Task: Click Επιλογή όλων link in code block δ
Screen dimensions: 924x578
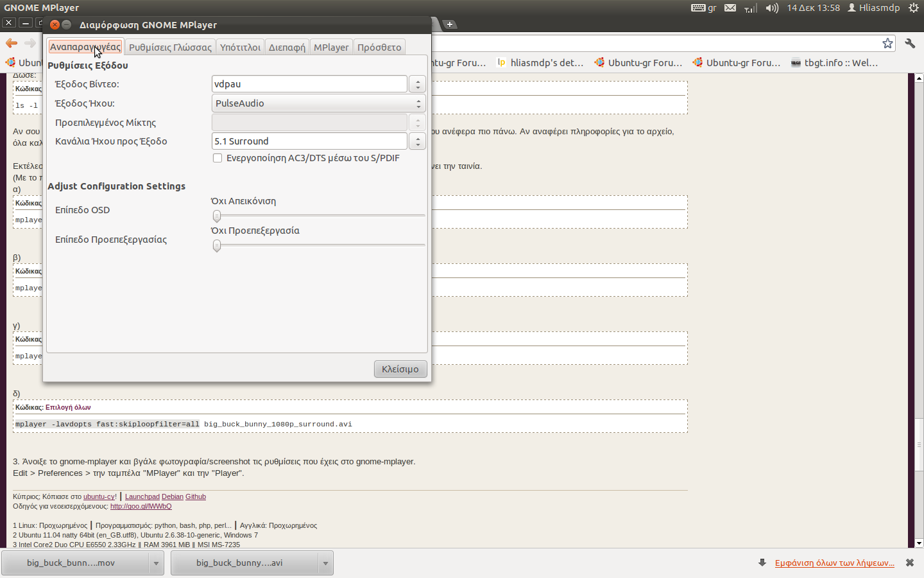Action: coord(68,407)
